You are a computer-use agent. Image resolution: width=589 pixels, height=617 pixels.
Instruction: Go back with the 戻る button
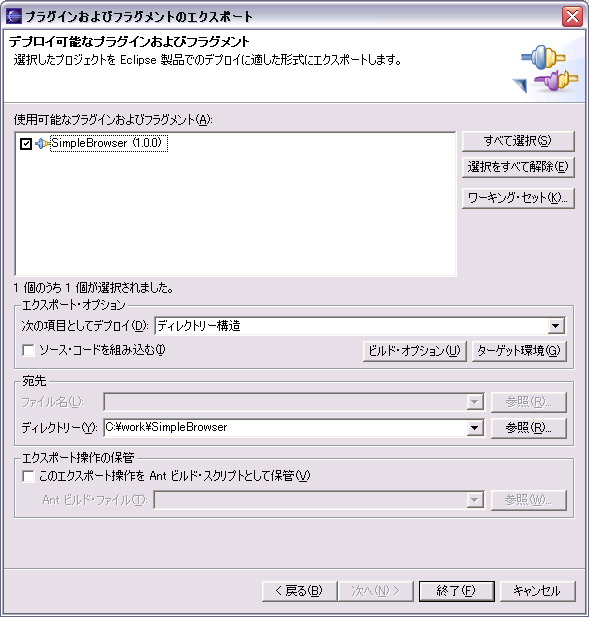pyautogui.click(x=299, y=591)
